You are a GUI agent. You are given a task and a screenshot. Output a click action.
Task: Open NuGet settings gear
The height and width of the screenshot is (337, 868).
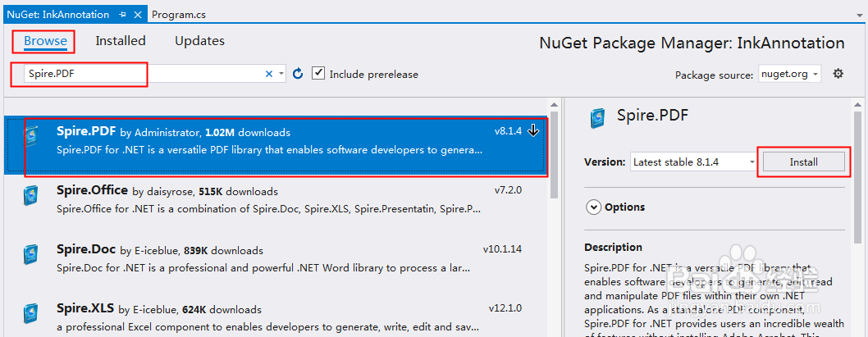[838, 73]
